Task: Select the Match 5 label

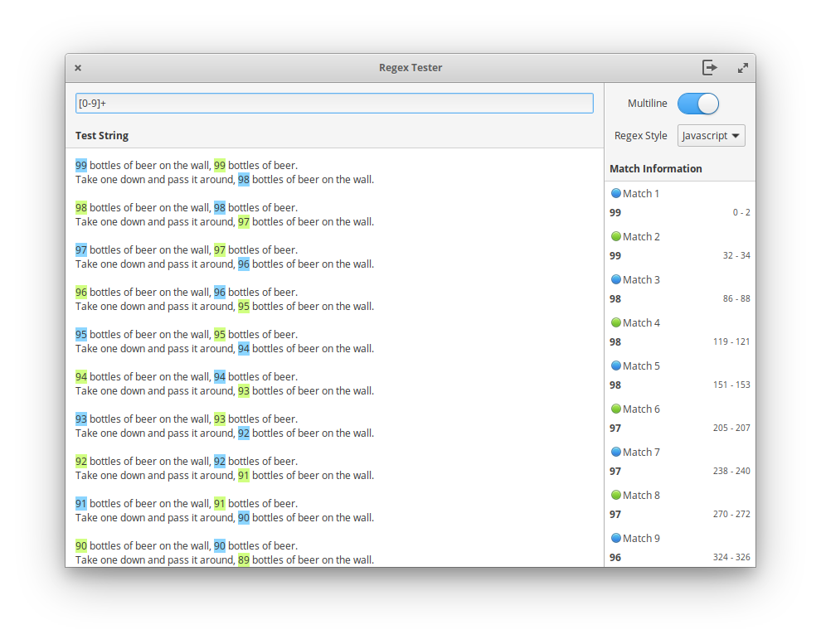Action: tap(641, 366)
